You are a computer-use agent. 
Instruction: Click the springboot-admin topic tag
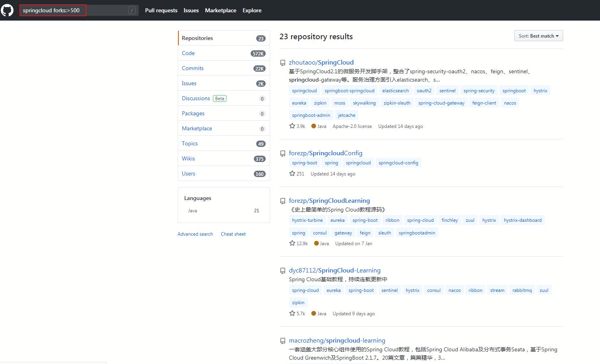[x=311, y=115]
